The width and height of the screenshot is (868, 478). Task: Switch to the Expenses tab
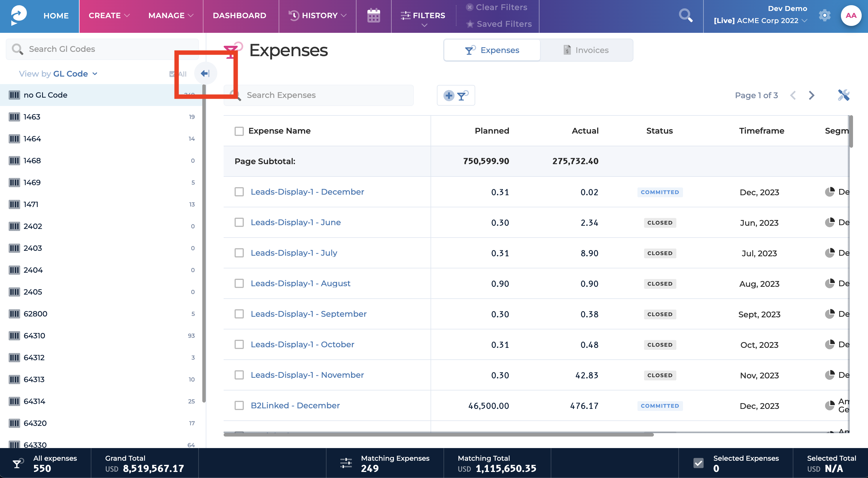pyautogui.click(x=492, y=50)
